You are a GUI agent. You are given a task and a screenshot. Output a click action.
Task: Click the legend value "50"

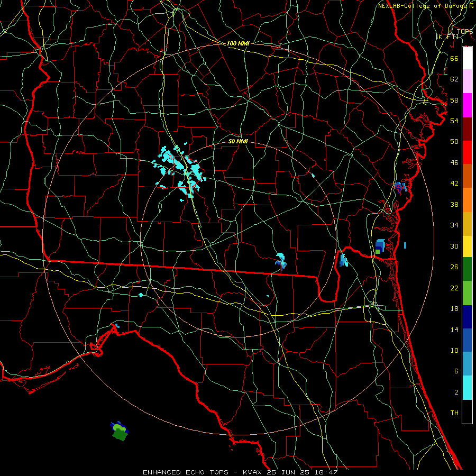pyautogui.click(x=454, y=142)
